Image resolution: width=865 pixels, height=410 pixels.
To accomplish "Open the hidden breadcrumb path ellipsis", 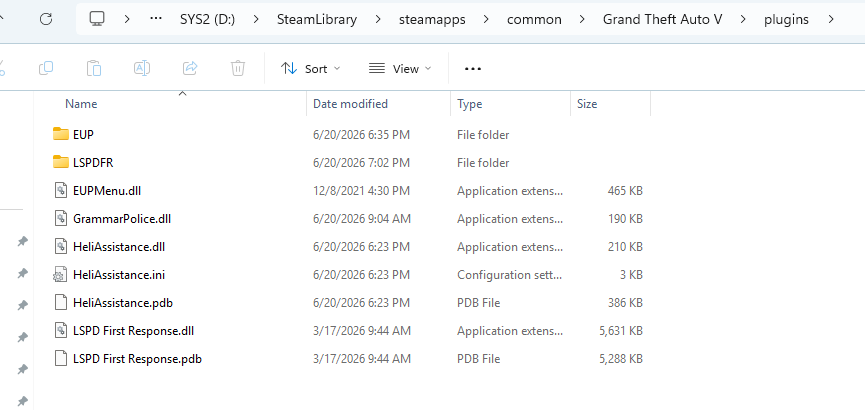I will tap(156, 19).
